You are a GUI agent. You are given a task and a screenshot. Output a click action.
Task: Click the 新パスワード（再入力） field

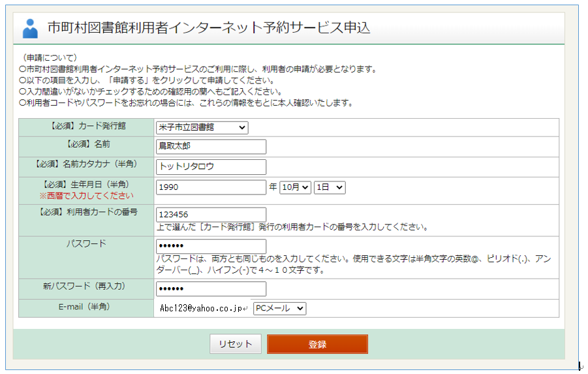point(211,289)
